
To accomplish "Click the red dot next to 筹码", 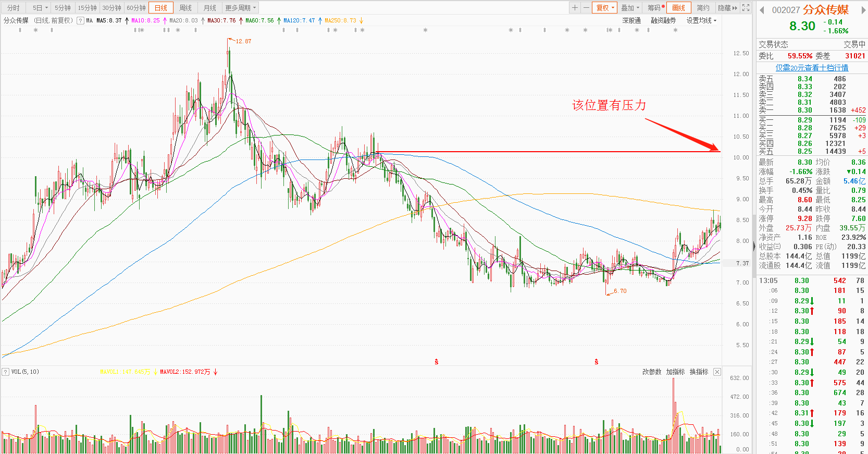I will tap(663, 6).
